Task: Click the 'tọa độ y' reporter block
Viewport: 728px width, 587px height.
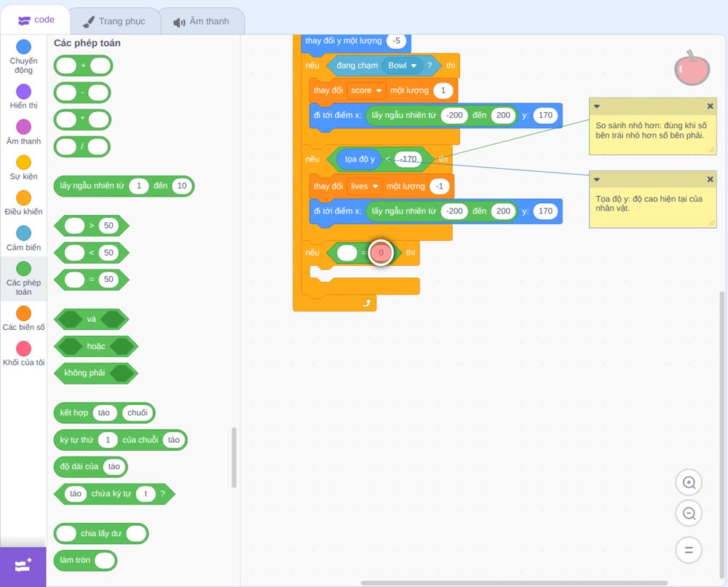Action: point(360,159)
